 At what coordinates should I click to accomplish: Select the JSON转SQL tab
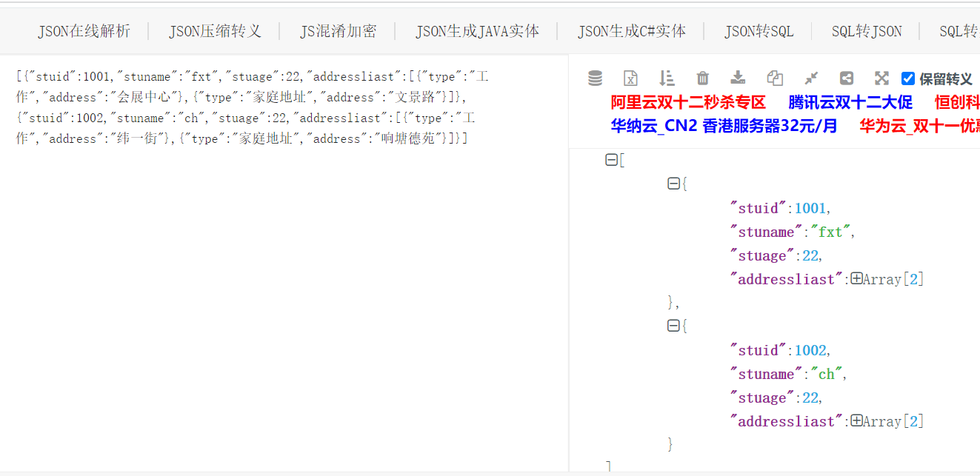click(x=758, y=30)
